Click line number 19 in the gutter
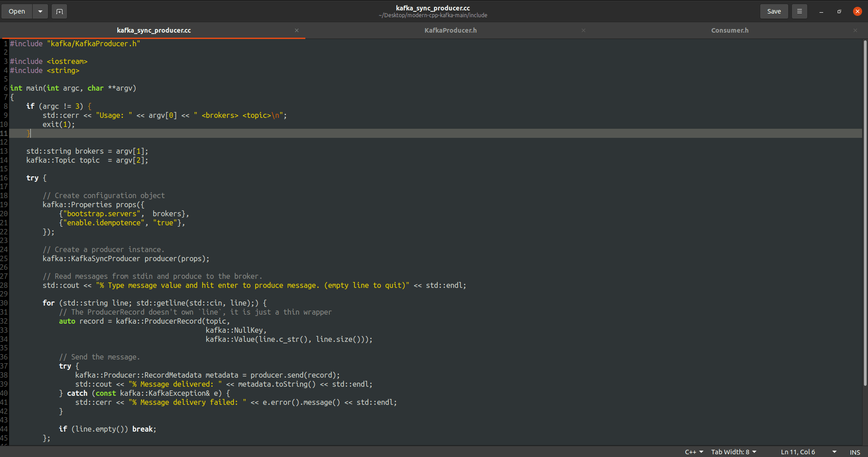The image size is (868, 457). (x=4, y=204)
